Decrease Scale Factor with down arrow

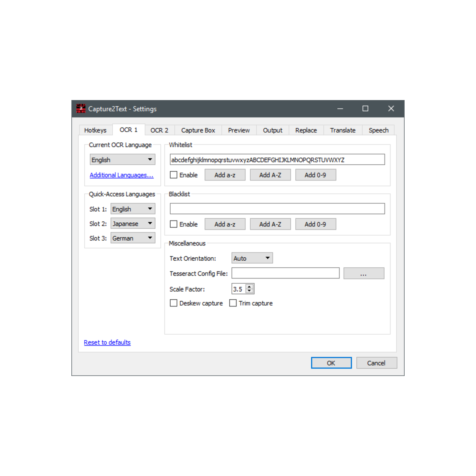[x=250, y=291]
